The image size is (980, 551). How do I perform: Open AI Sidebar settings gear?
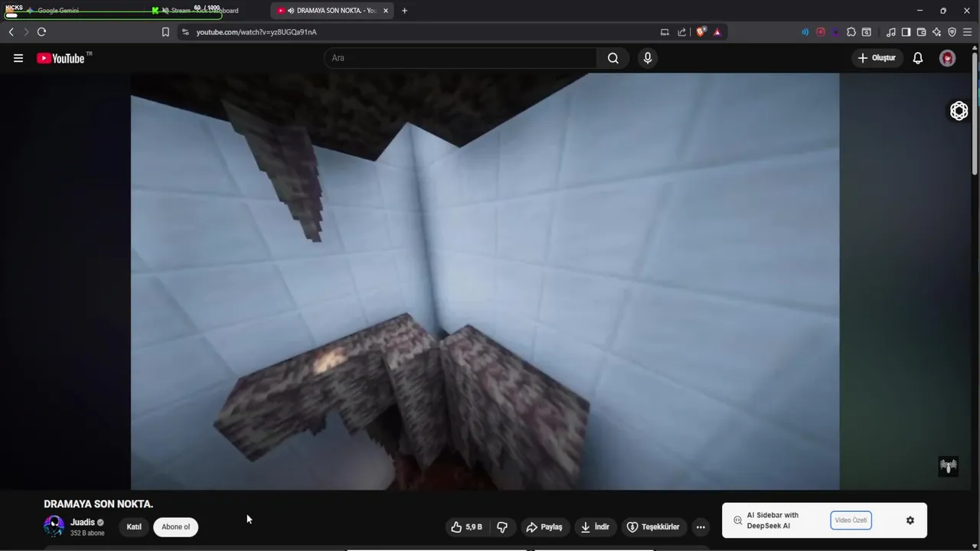pos(910,520)
